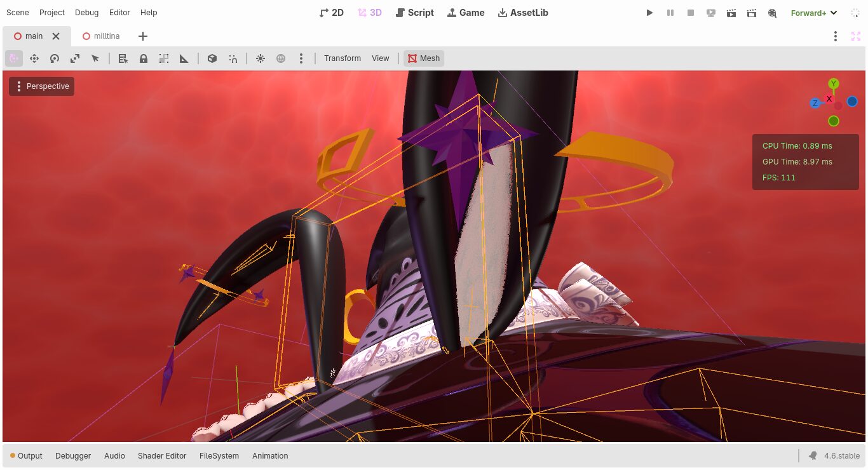The image size is (868, 470).
Task: Activate the Ruler measuring tool
Action: point(184,58)
